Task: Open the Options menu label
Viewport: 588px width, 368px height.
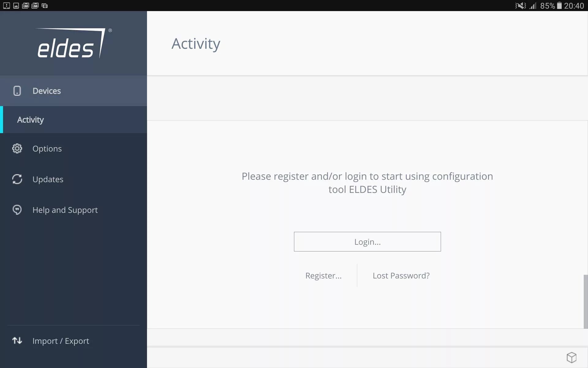Action: click(47, 148)
